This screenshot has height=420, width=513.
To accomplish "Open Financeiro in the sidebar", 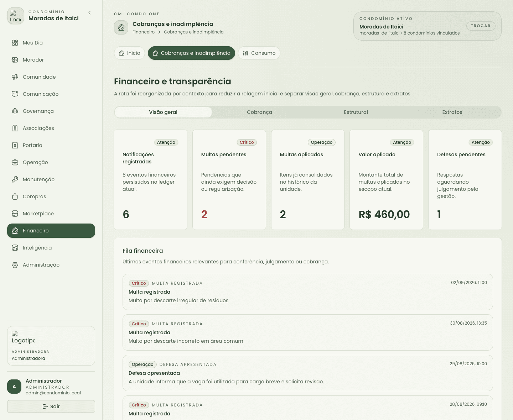I will tap(51, 231).
